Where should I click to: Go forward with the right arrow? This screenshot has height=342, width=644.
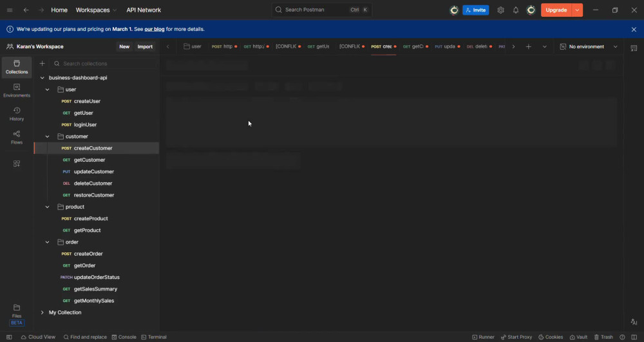(x=41, y=10)
